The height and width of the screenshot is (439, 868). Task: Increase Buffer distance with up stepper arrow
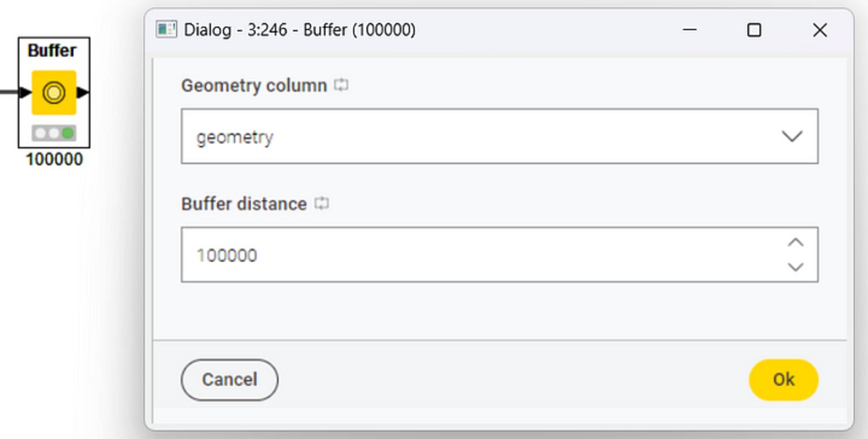coord(796,242)
